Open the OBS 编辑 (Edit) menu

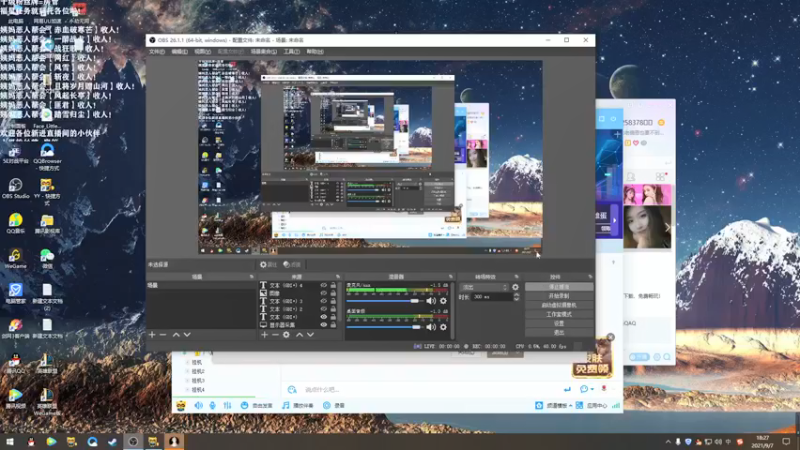point(179,52)
